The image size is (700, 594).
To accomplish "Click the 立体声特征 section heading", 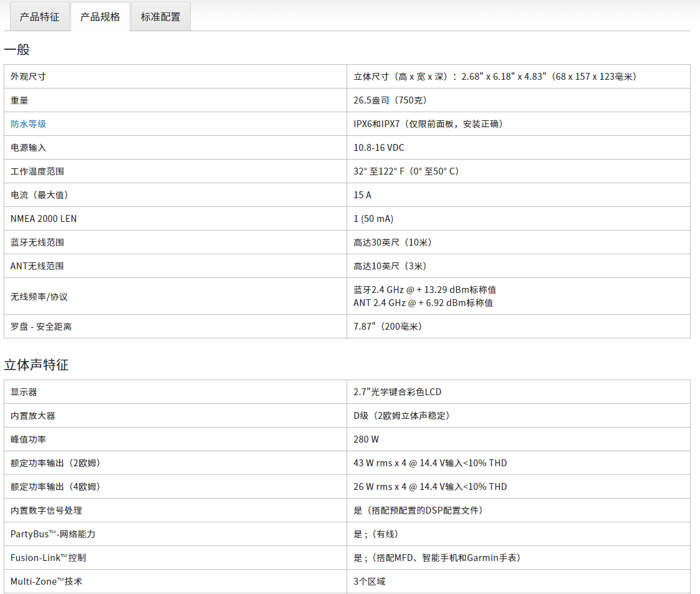I will [x=36, y=365].
